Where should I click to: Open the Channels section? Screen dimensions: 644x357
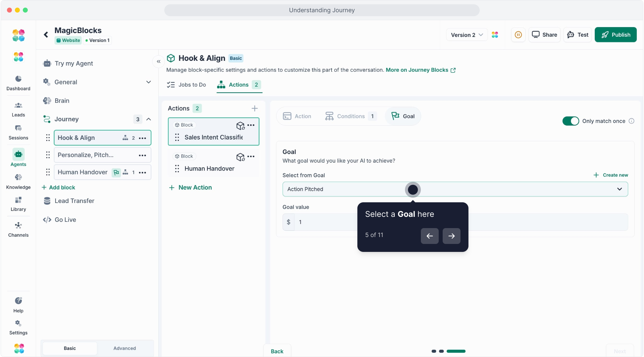coord(18,229)
